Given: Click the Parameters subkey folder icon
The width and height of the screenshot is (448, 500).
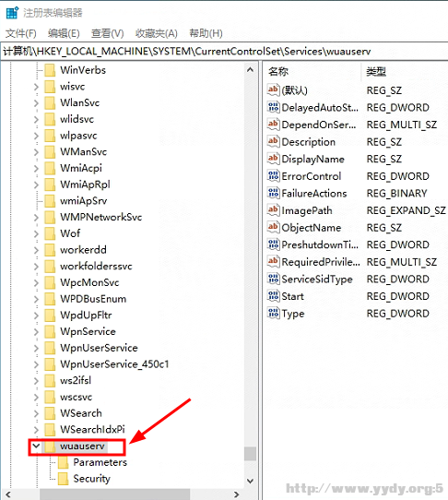Looking at the screenshot, I should (63, 462).
